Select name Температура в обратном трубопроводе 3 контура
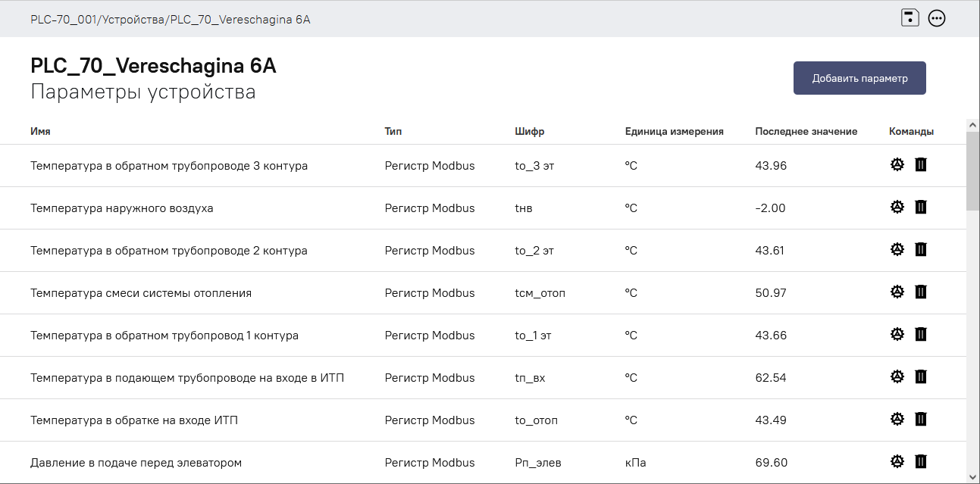 [x=169, y=165]
